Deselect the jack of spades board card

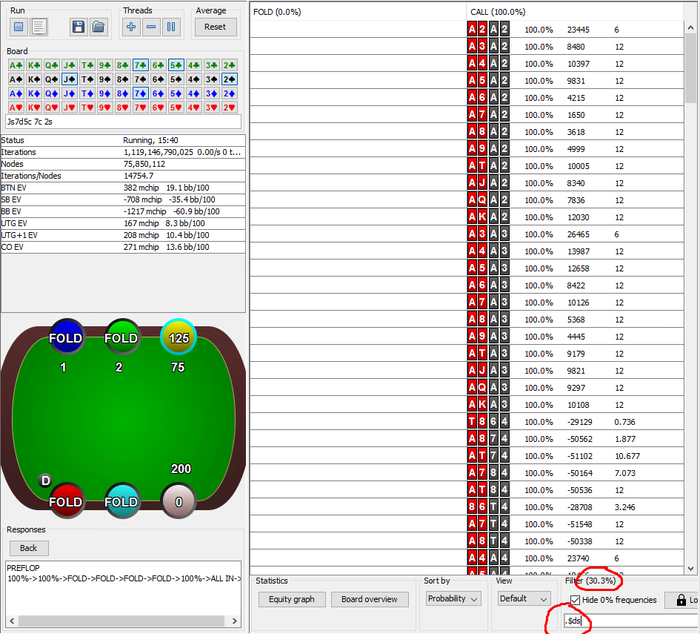click(x=69, y=79)
